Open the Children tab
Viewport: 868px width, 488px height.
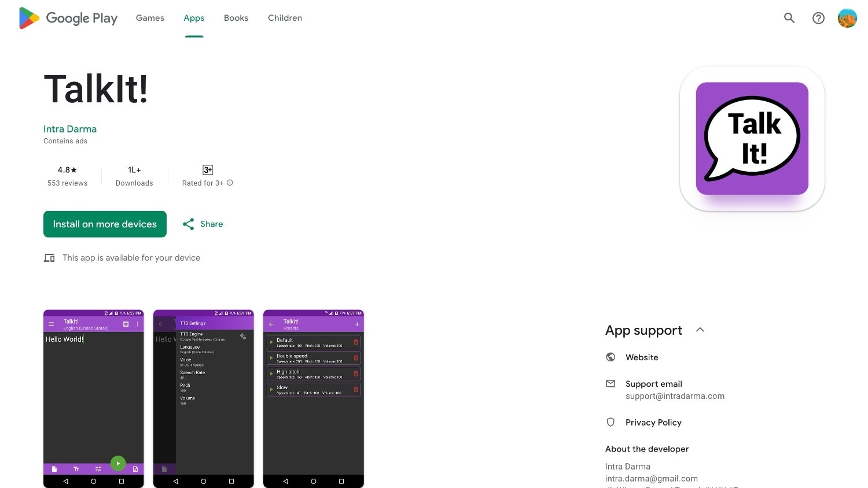(x=285, y=18)
